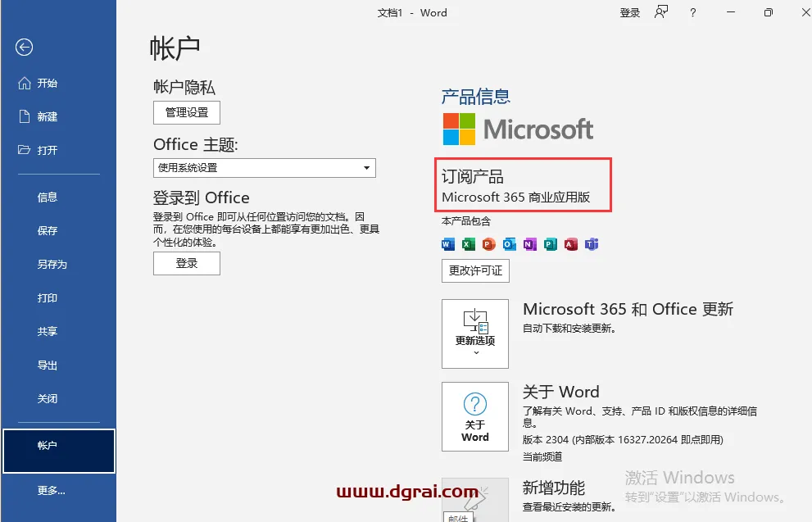Expand the 更新选项 dropdown button
The image size is (812, 522).
475,334
